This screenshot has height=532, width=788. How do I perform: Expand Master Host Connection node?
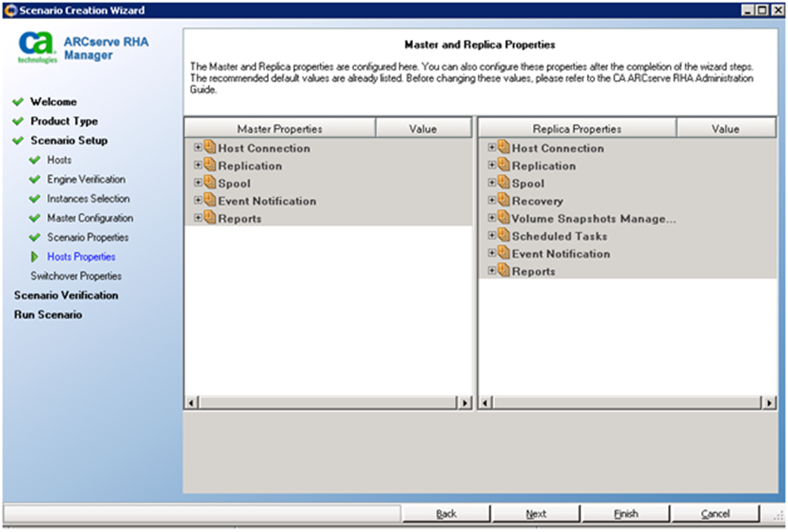pos(198,147)
